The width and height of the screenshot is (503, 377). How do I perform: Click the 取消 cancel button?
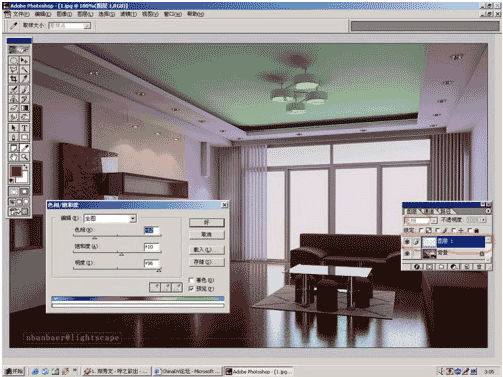coord(207,235)
